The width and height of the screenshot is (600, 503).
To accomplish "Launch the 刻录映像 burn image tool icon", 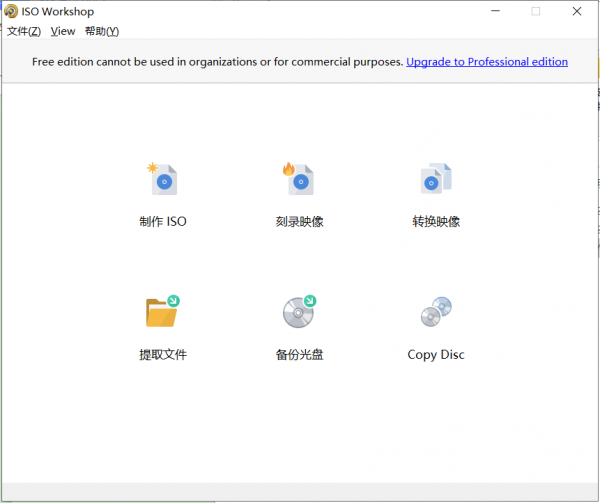I will click(x=299, y=179).
